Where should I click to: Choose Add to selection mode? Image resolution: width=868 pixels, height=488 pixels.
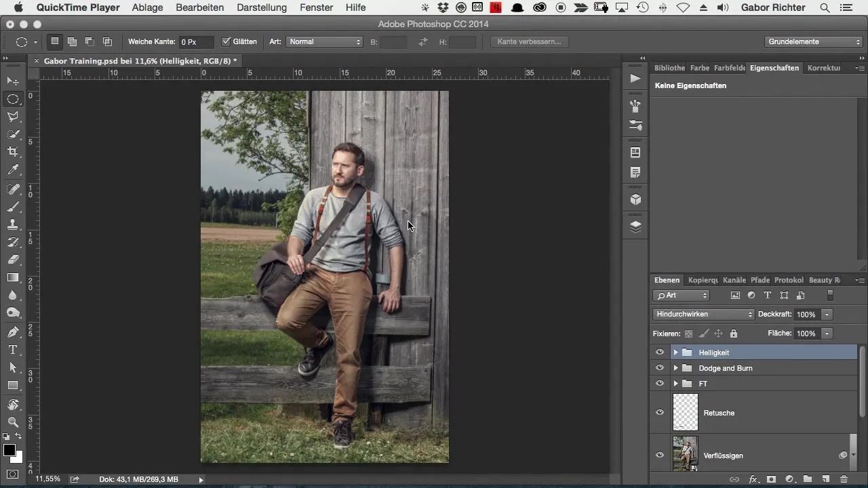click(72, 41)
